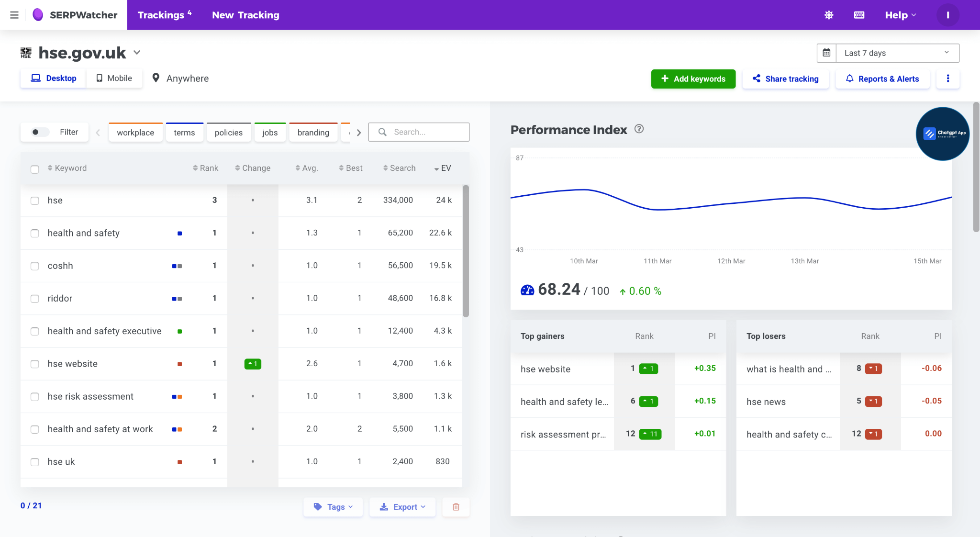Viewport: 980px width, 537px height.
Task: Sort by Rank column
Action: coord(205,168)
